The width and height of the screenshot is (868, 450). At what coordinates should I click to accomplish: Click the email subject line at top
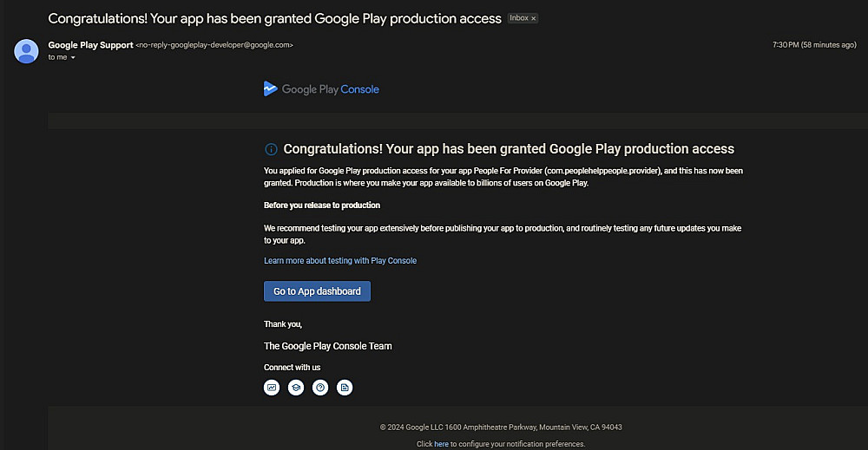point(274,18)
